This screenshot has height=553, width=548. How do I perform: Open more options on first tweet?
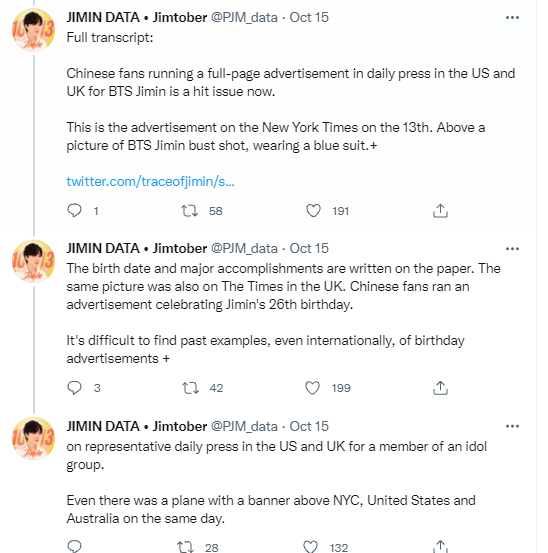(512, 17)
